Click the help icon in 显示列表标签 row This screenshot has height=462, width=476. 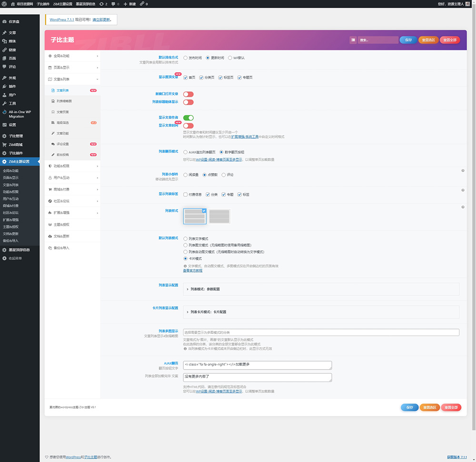tap(463, 190)
